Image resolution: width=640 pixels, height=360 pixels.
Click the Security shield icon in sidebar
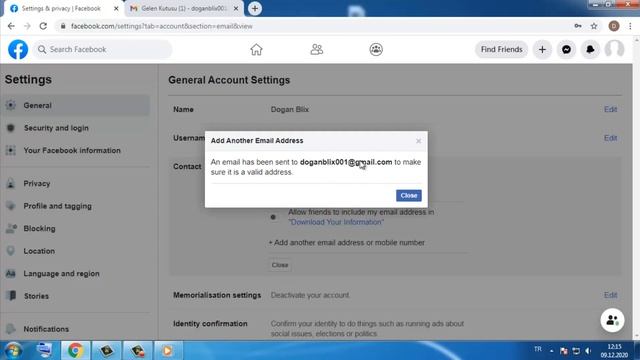pos(11,128)
